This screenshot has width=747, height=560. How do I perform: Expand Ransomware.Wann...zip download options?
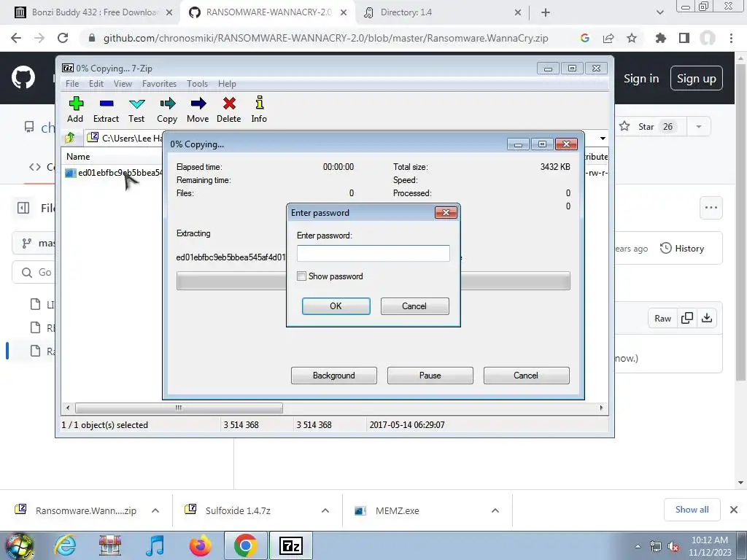pyautogui.click(x=155, y=510)
